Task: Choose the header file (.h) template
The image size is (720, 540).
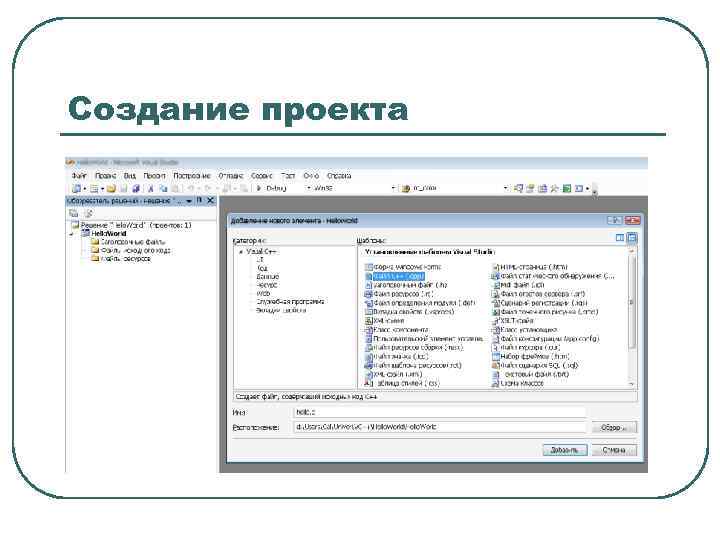Action: click(x=406, y=285)
